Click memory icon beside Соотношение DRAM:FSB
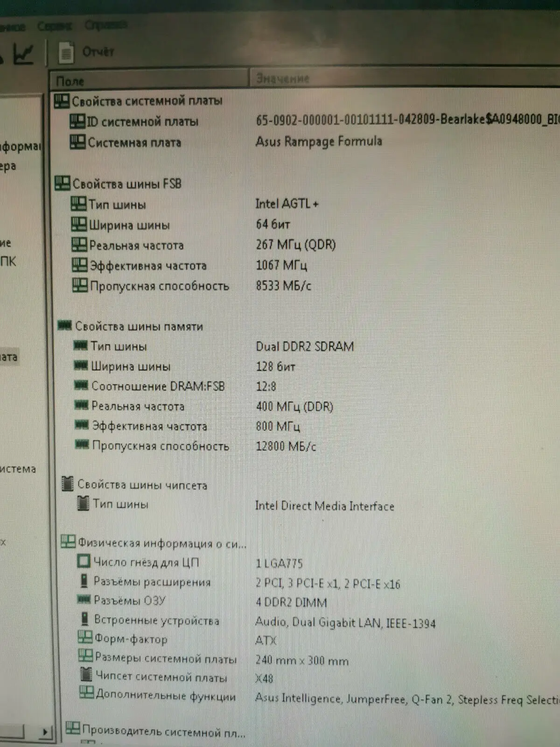 (x=81, y=385)
